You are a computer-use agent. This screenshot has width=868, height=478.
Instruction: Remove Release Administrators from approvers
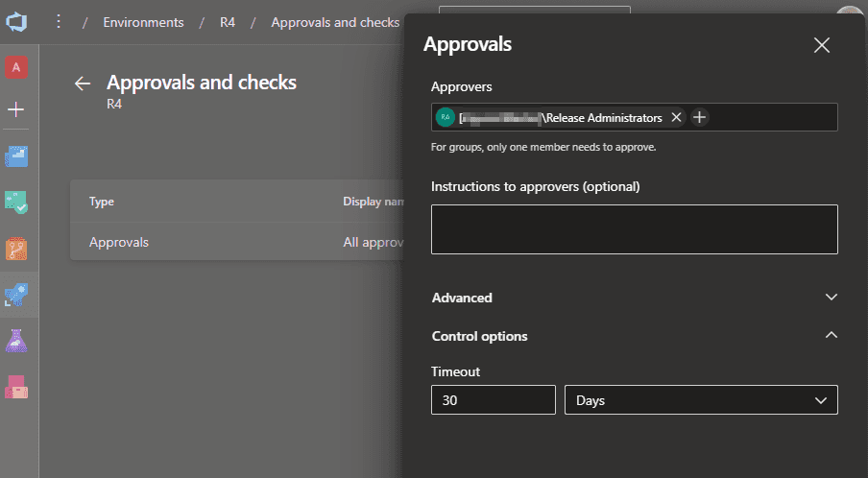pos(676,117)
